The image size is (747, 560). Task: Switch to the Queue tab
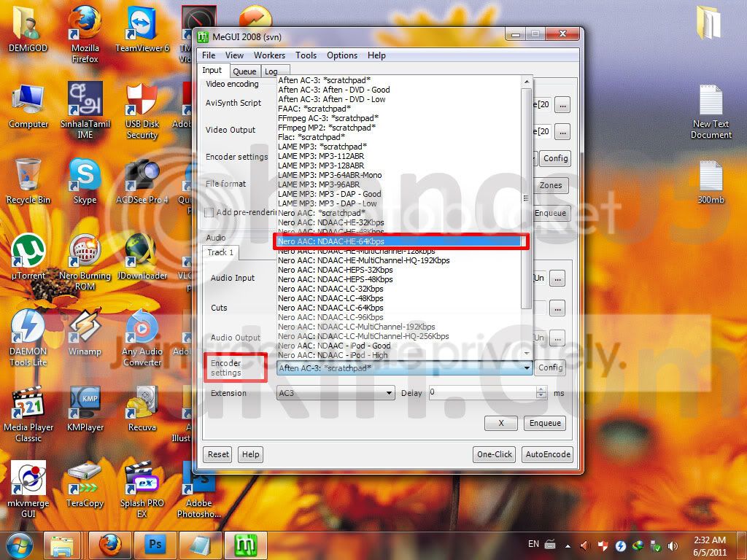[x=245, y=71]
